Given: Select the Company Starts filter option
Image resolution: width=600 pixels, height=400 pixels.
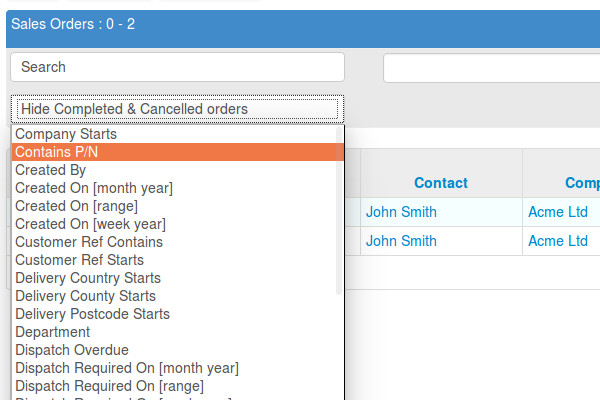Looking at the screenshot, I should click(66, 134).
